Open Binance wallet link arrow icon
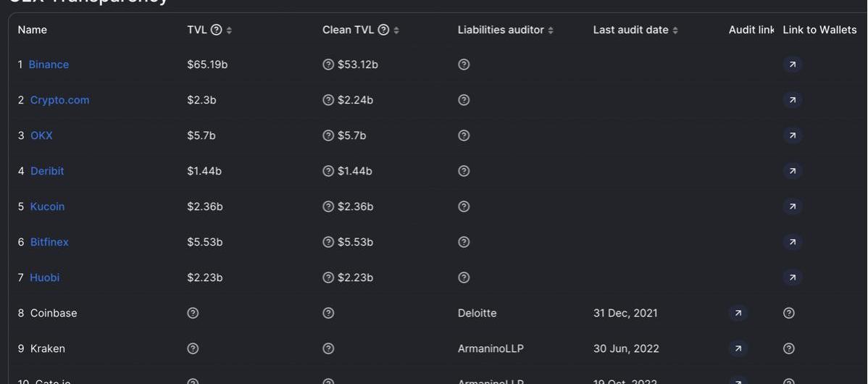 [792, 64]
